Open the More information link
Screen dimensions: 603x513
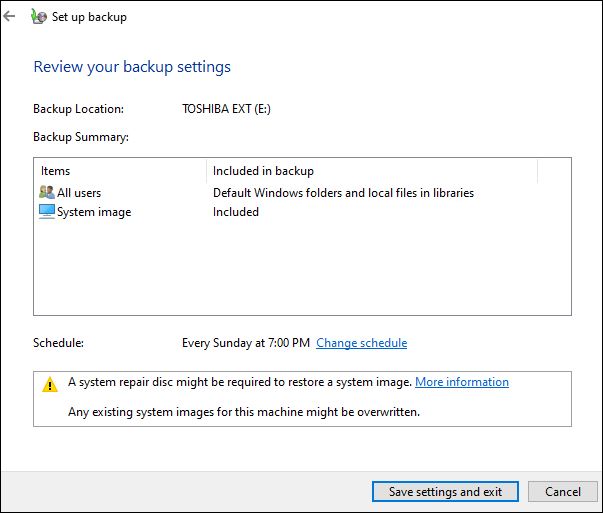[x=461, y=382]
